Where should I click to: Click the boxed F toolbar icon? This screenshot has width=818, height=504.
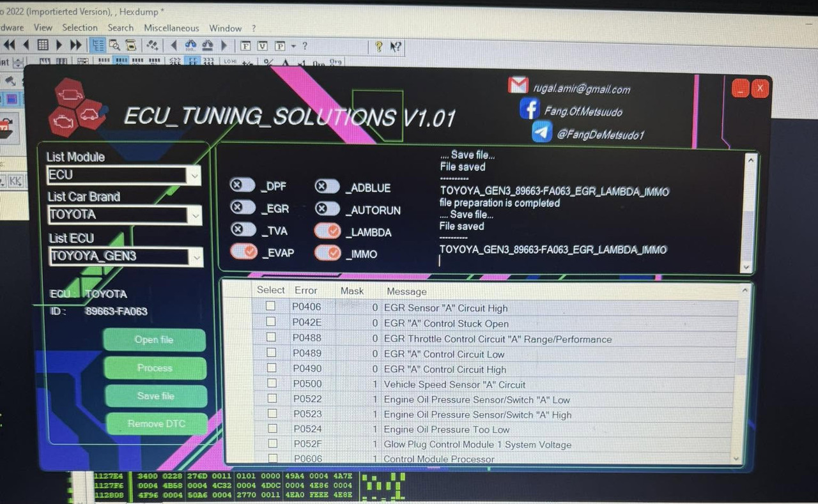[x=245, y=46]
